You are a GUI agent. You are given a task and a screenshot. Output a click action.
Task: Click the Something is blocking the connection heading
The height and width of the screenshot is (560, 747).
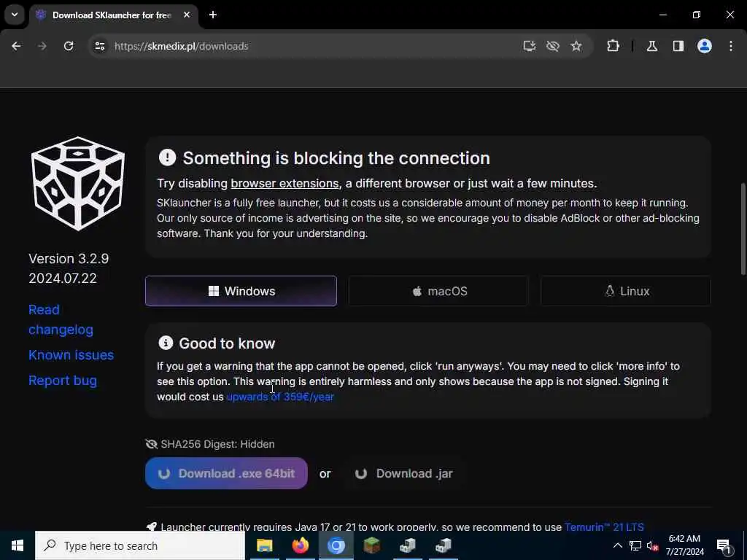coord(336,158)
